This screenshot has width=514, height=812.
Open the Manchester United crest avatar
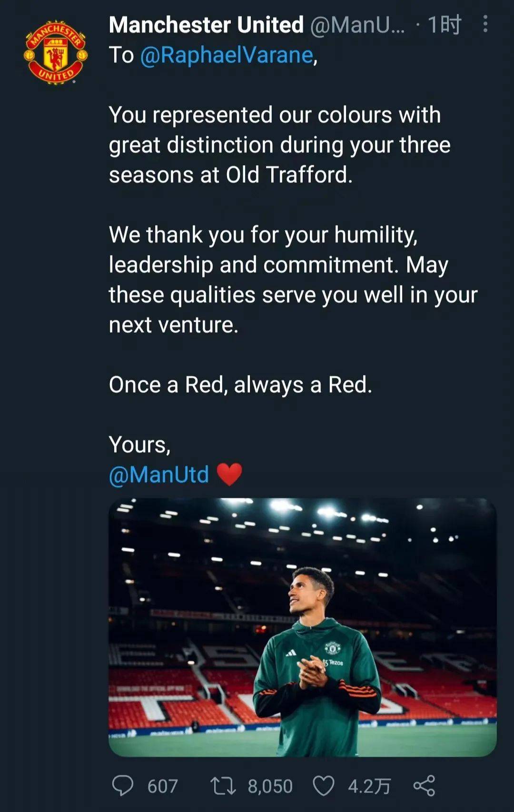coord(56,52)
